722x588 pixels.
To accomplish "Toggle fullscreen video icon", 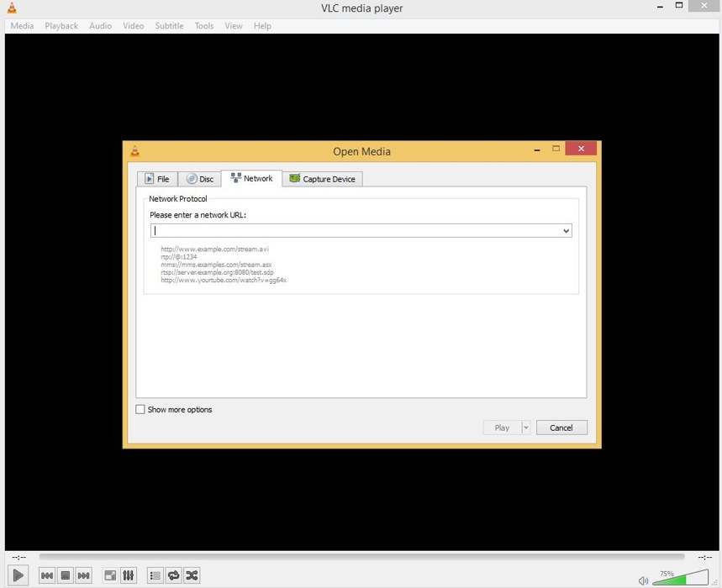I will click(x=110, y=575).
